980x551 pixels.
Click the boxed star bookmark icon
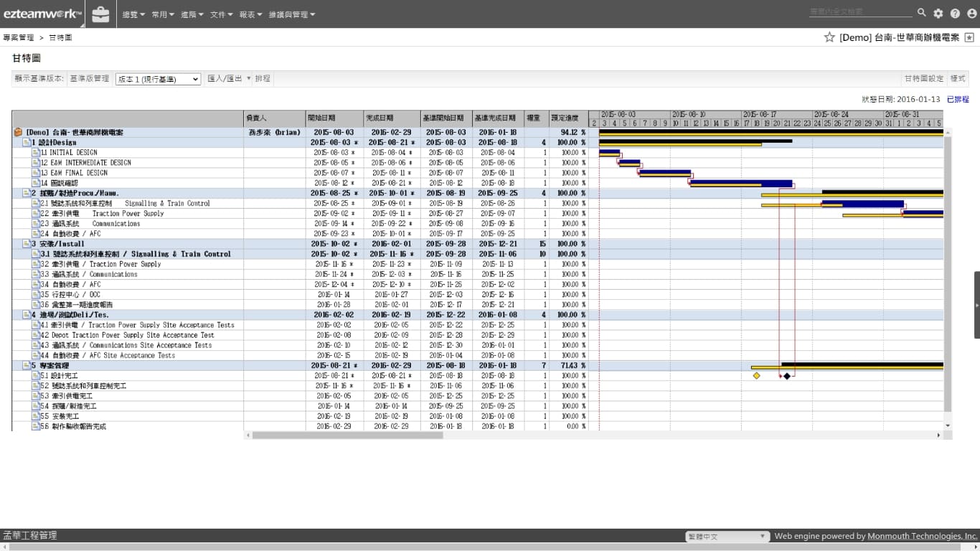coord(969,37)
